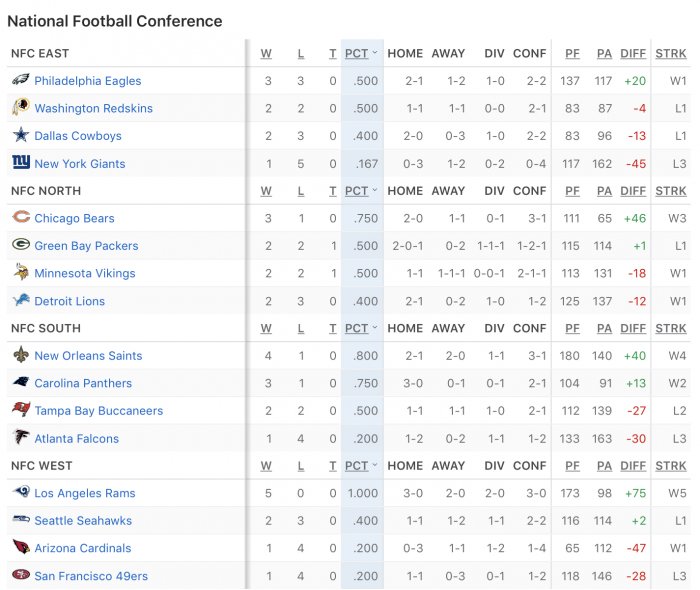Click the Philadelphia Eagles team logo

[21, 80]
